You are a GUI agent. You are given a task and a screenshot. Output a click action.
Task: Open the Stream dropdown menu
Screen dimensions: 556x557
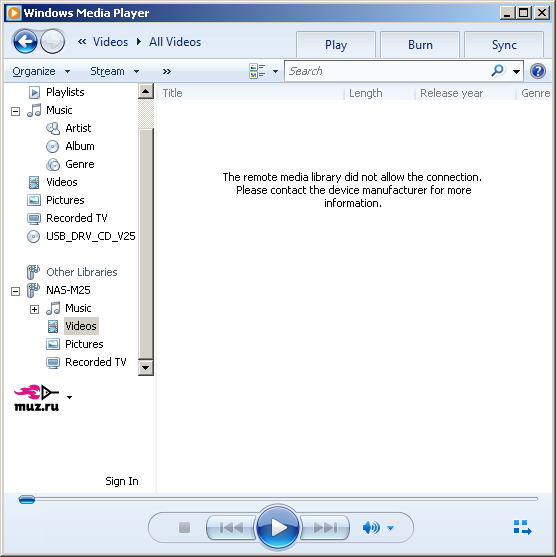[114, 71]
